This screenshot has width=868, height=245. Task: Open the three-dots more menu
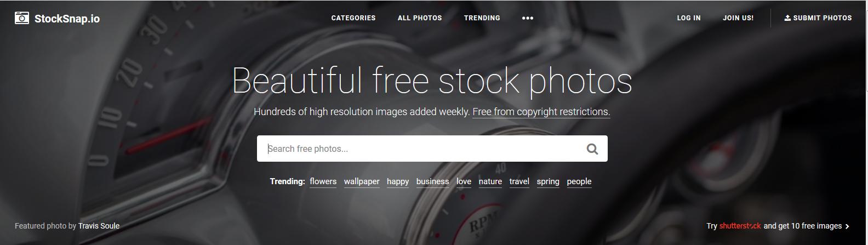click(527, 18)
